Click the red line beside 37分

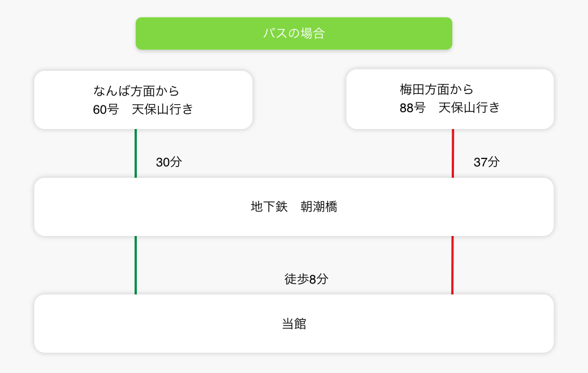[453, 153]
